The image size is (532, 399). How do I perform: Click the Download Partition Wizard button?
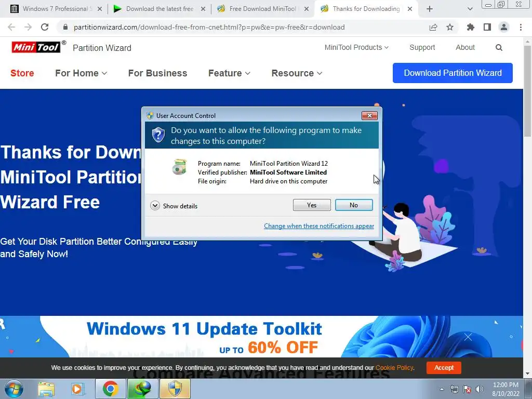[453, 73]
